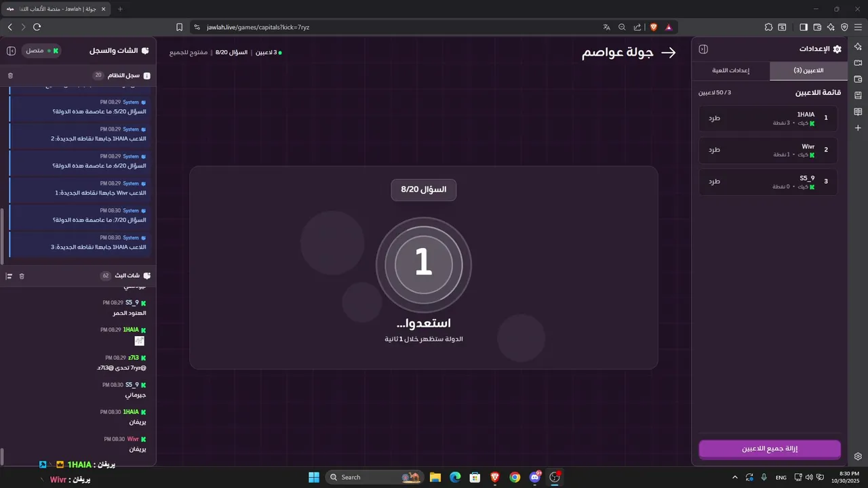Click the plus icon in the Brave sidebar
This screenshot has width=868, height=488.
pos(858,128)
